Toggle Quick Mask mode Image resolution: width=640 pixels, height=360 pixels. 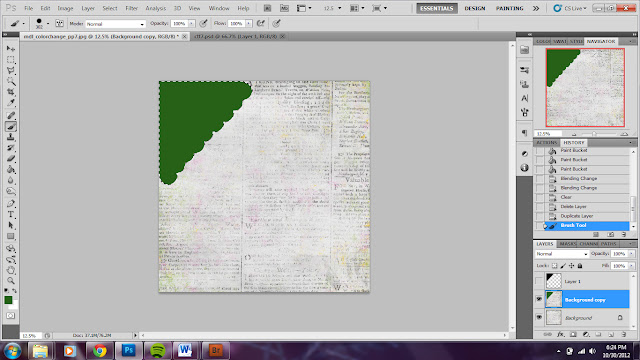pyautogui.click(x=11, y=316)
